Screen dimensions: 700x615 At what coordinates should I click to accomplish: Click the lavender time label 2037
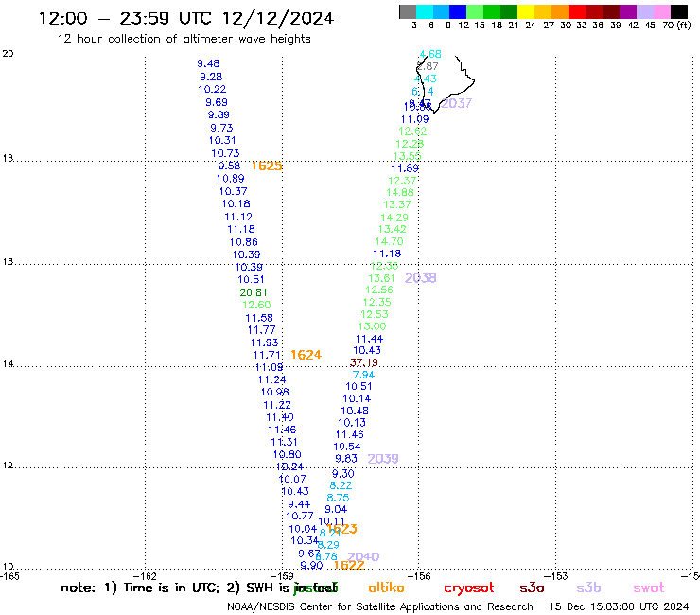coord(456,104)
